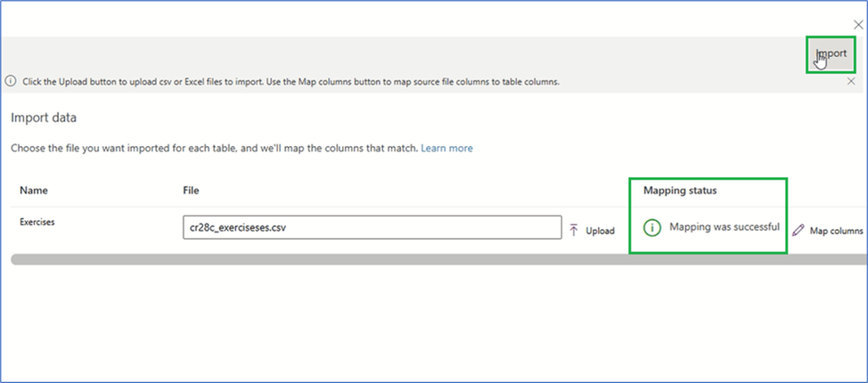The image size is (868, 383).
Task: Open Map columns for Exercises table
Action: pos(835,231)
